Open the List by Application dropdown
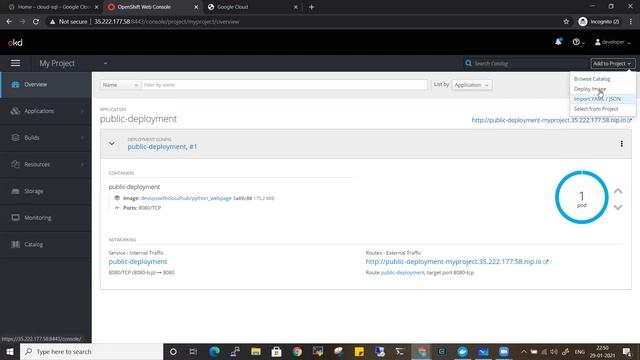The height and width of the screenshot is (360, 640). coord(472,85)
